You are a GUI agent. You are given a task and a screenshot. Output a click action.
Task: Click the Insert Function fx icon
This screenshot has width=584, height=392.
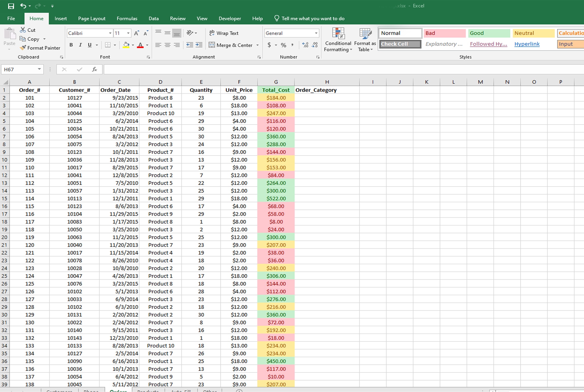[x=94, y=69]
